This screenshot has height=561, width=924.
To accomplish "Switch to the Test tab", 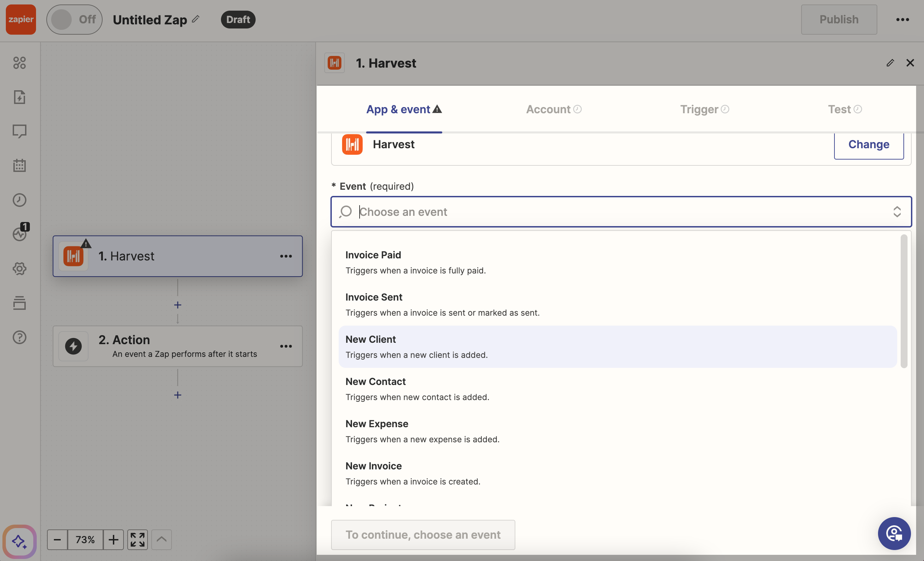I will point(845,109).
